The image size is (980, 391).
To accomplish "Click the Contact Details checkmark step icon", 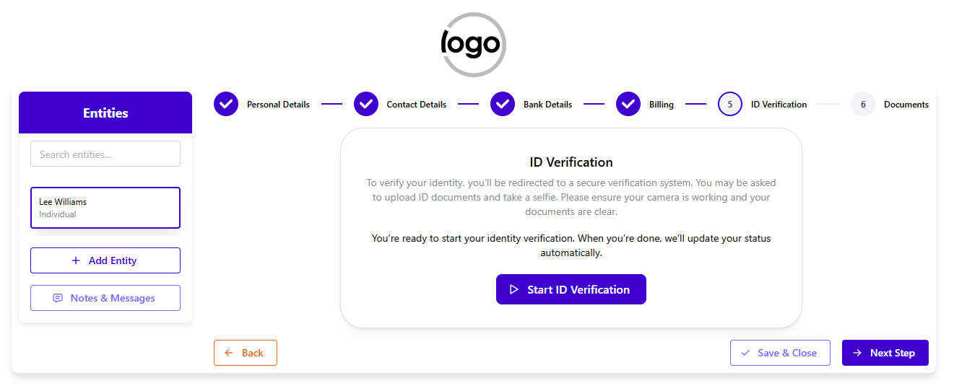I will 366,104.
